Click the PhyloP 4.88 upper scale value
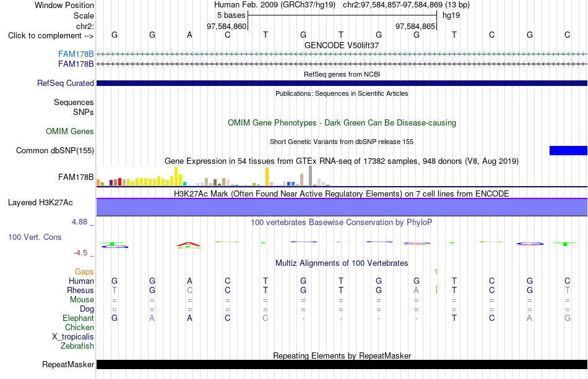This screenshot has width=588, height=379. click(x=79, y=222)
